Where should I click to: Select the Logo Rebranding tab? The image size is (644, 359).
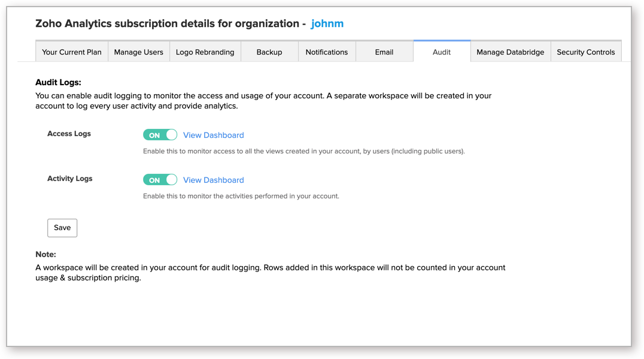205,52
